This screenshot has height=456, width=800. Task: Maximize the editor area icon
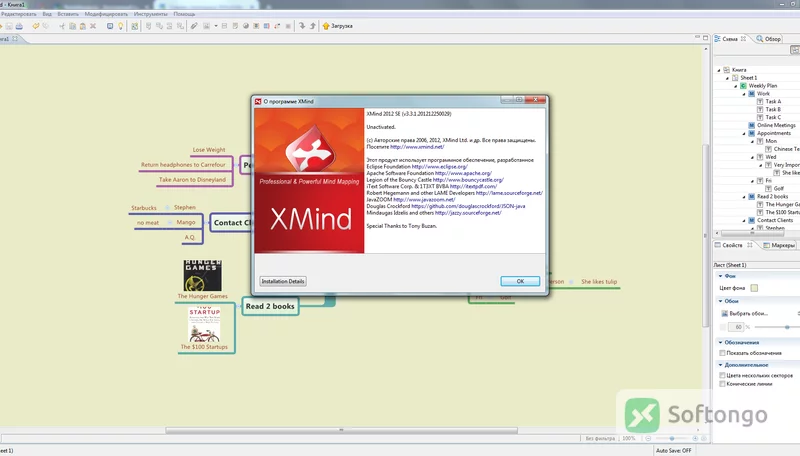[x=706, y=38]
